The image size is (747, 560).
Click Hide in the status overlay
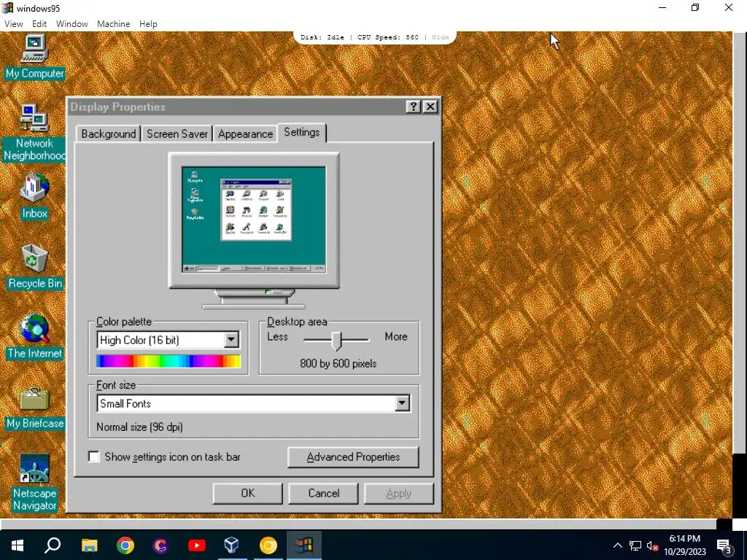pyautogui.click(x=440, y=37)
